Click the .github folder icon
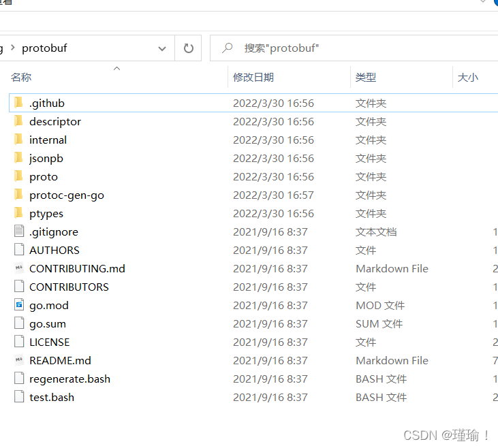 [19, 103]
